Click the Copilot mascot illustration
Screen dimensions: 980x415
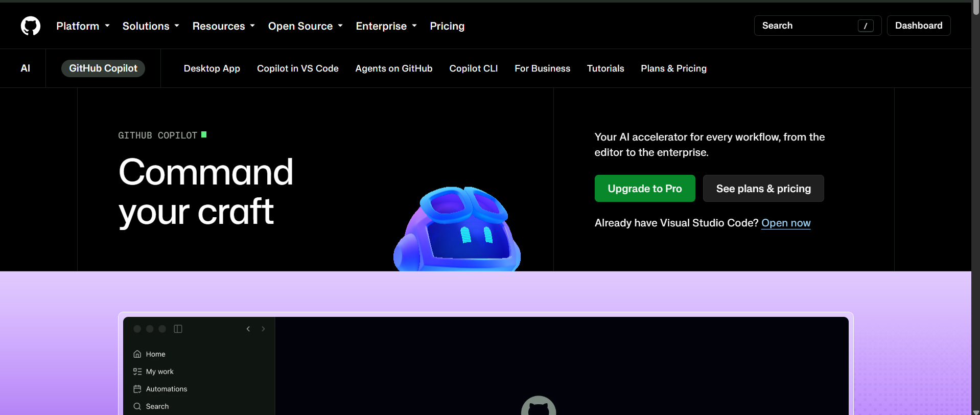tap(457, 228)
